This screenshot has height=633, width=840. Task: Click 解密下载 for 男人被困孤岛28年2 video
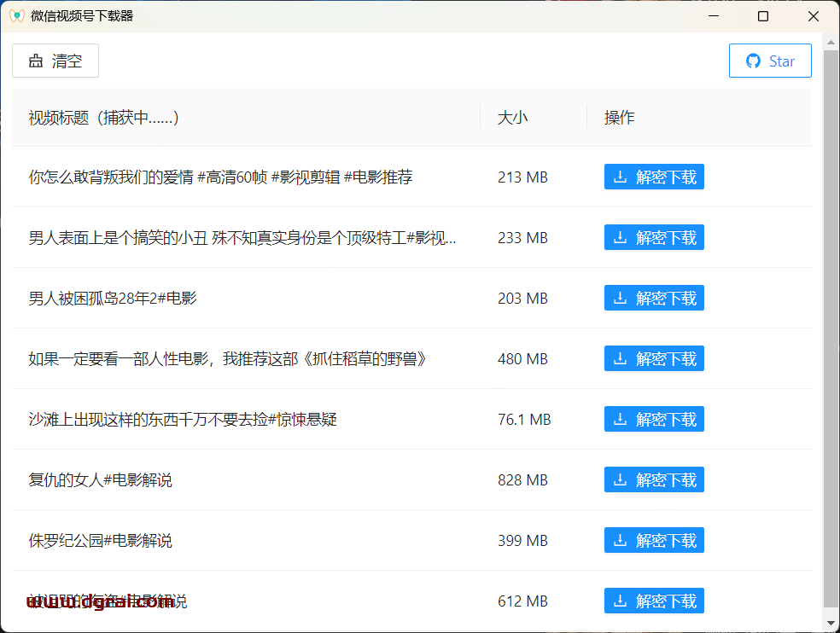click(654, 298)
